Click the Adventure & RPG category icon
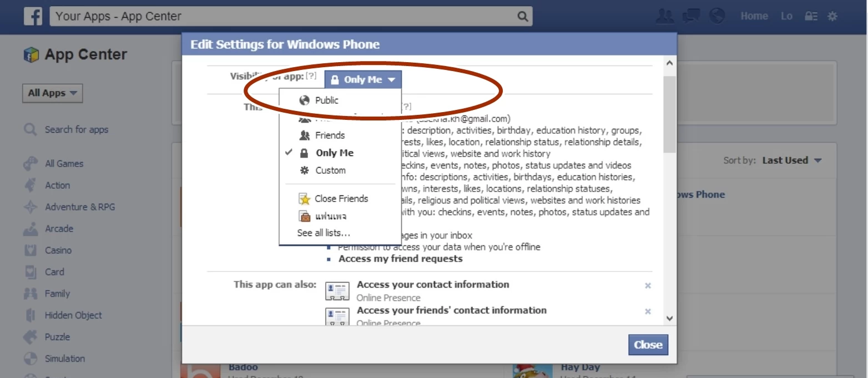868x378 pixels. (x=30, y=207)
